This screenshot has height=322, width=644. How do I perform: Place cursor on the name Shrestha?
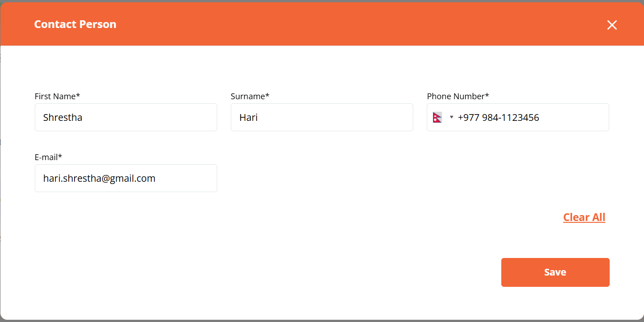pos(63,118)
